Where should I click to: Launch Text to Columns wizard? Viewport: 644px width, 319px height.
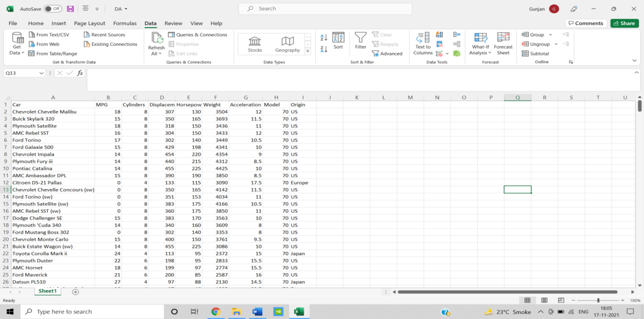[x=423, y=44]
